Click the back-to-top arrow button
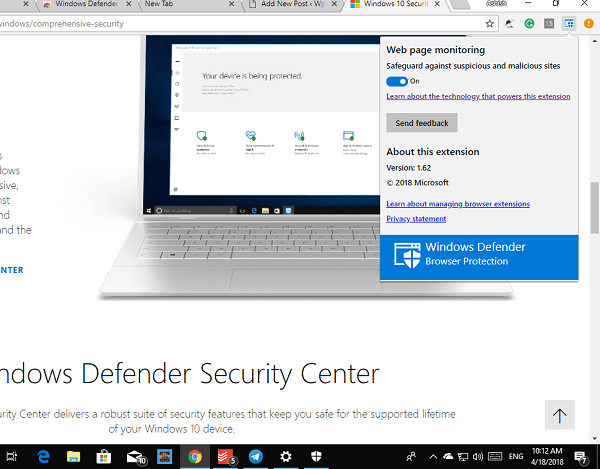 click(x=559, y=415)
